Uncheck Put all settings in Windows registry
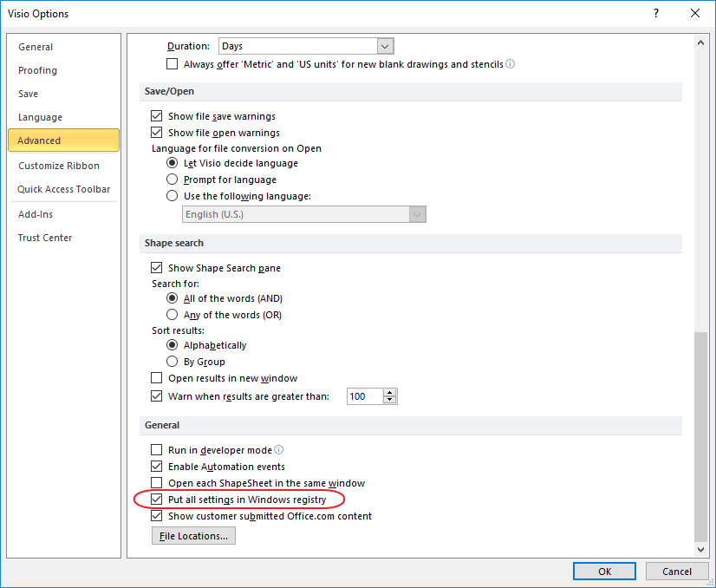The height and width of the screenshot is (588, 716). [x=157, y=500]
